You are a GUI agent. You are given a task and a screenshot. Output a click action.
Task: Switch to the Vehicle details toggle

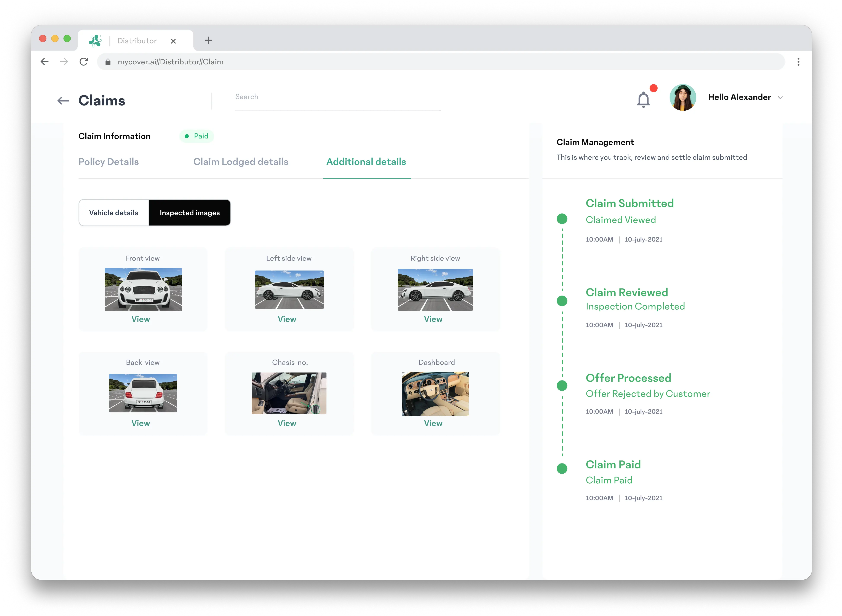pos(114,213)
